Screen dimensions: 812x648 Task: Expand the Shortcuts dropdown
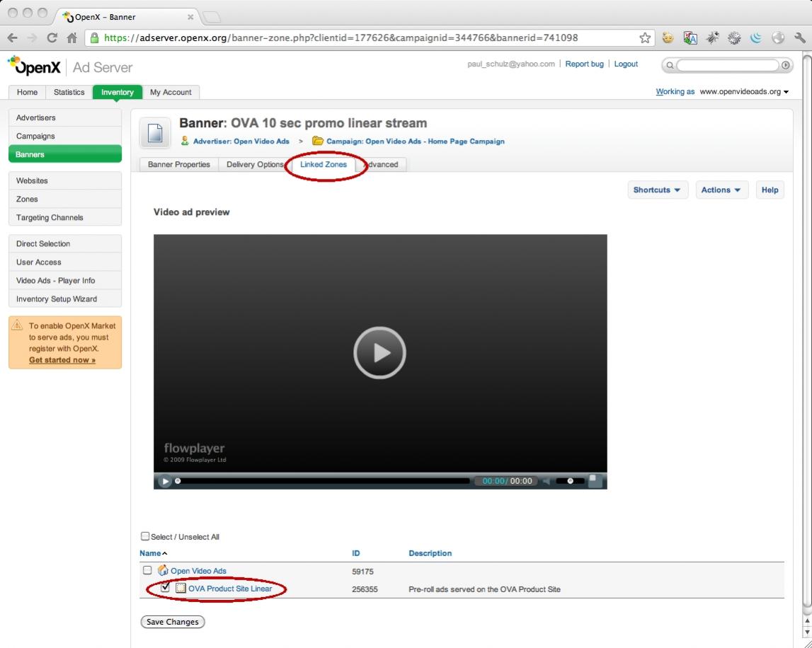658,190
